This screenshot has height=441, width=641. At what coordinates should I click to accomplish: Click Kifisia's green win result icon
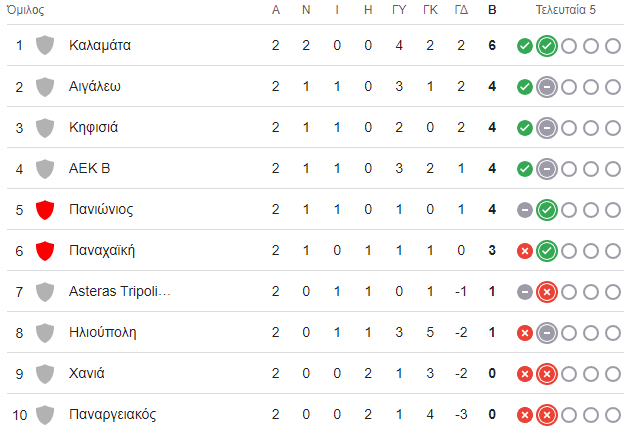point(524,127)
